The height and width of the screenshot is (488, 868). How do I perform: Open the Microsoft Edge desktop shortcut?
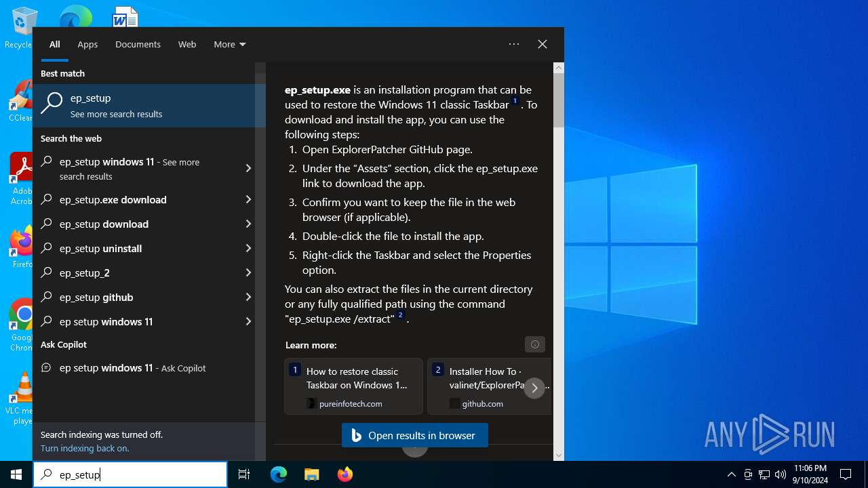[x=75, y=16]
